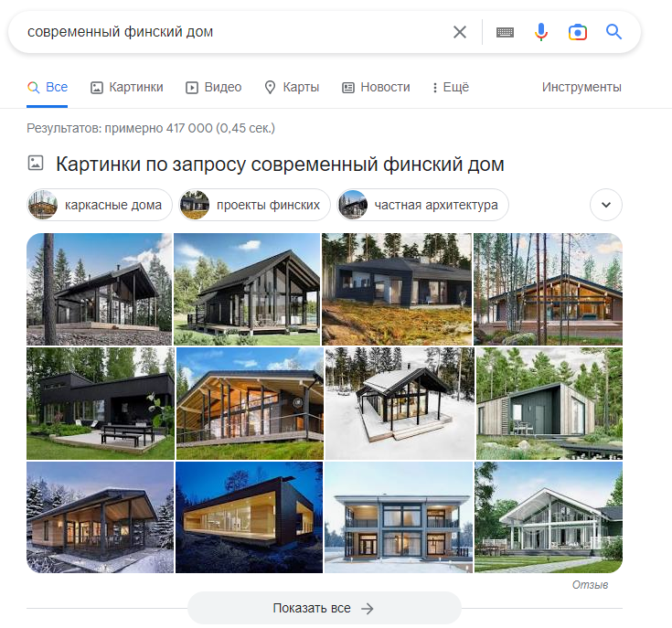Select the Новости tab
Viewport: 672px width, 628px height.
(376, 88)
